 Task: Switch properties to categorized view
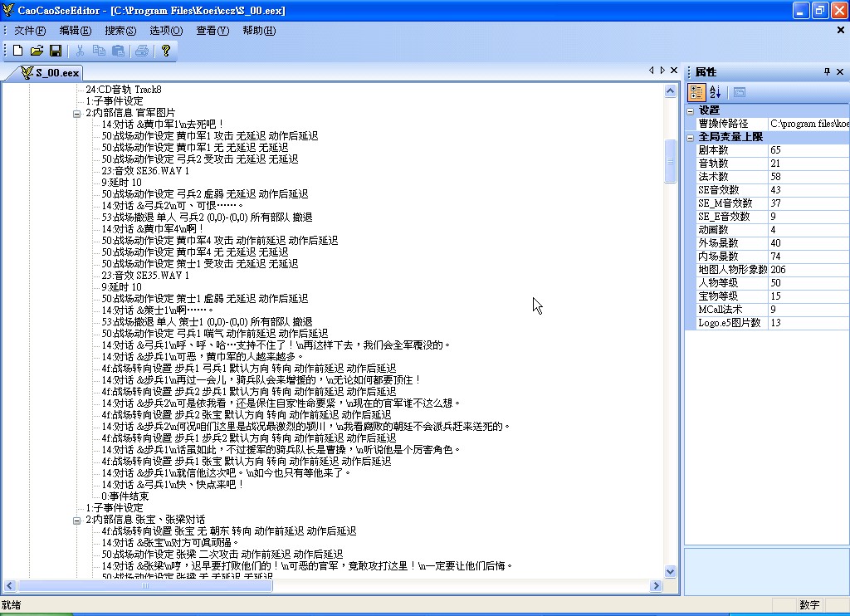[x=696, y=92]
